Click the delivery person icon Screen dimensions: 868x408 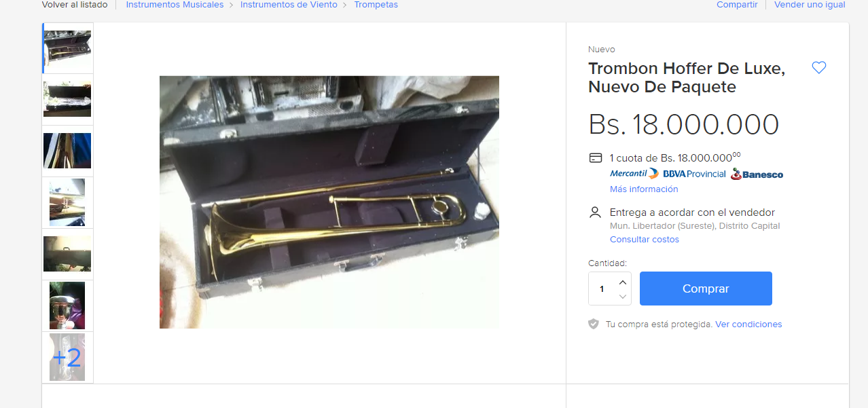pyautogui.click(x=596, y=212)
